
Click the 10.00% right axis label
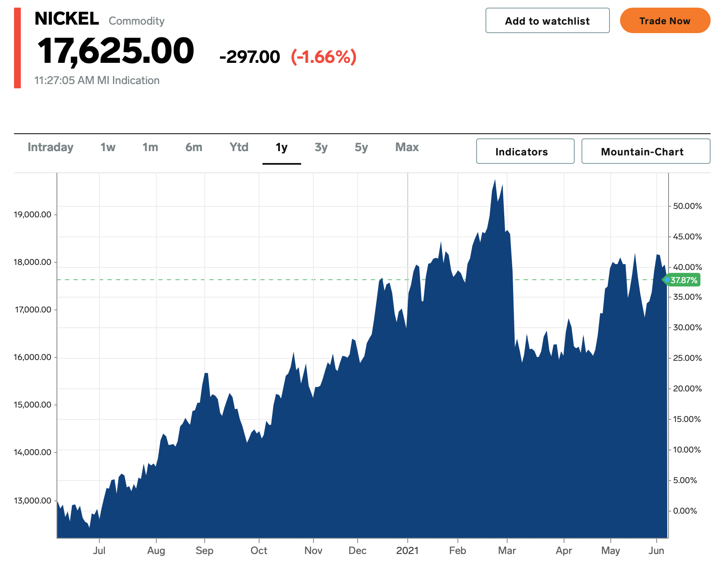(687, 450)
